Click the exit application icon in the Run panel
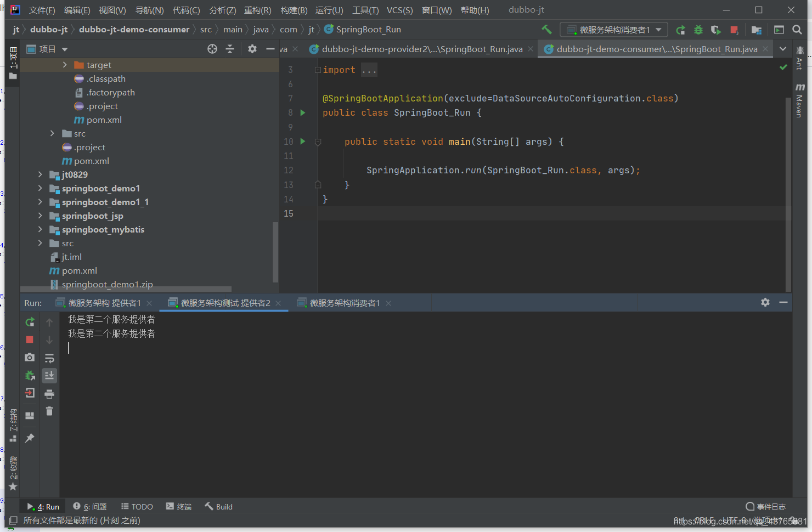Viewport: 812px width, 532px height. (x=30, y=393)
